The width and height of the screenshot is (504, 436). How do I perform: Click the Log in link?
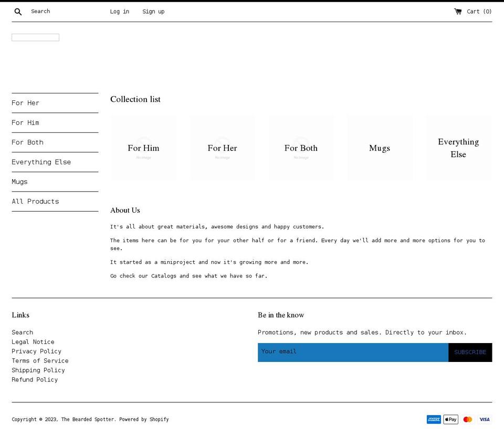119,11
